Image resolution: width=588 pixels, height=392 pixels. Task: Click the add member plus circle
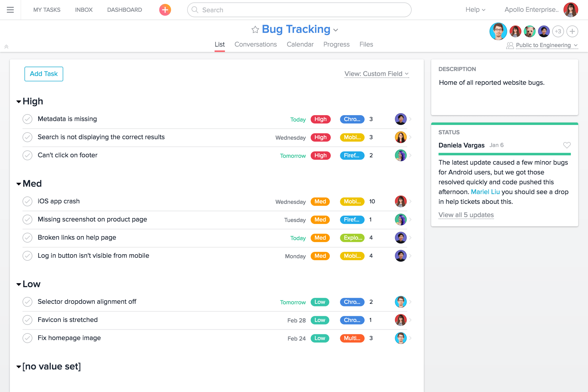click(x=572, y=31)
